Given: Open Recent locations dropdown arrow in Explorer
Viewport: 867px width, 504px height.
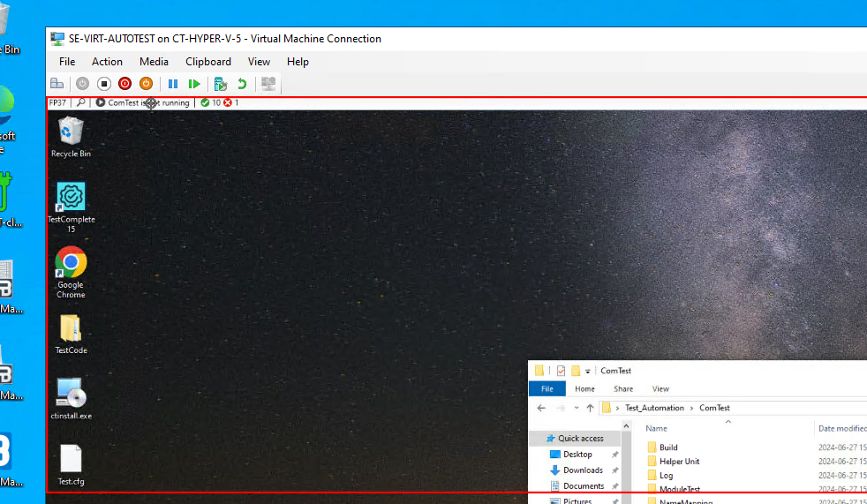Looking at the screenshot, I should [576, 408].
